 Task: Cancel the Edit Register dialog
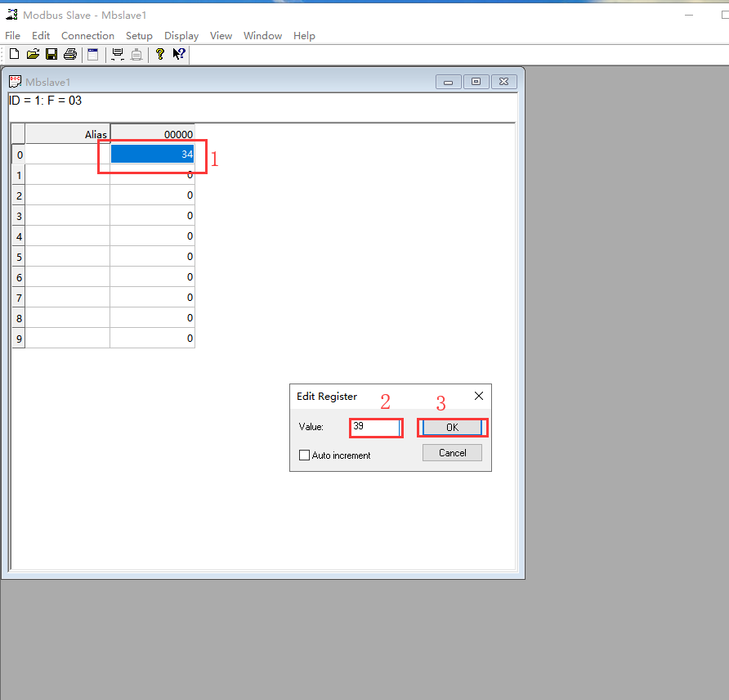[452, 453]
